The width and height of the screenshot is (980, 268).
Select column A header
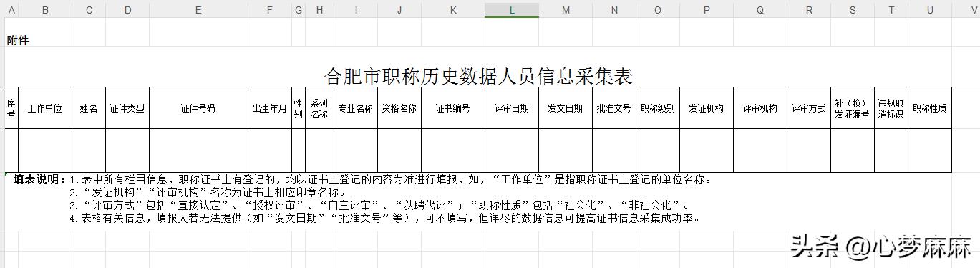pos(11,9)
